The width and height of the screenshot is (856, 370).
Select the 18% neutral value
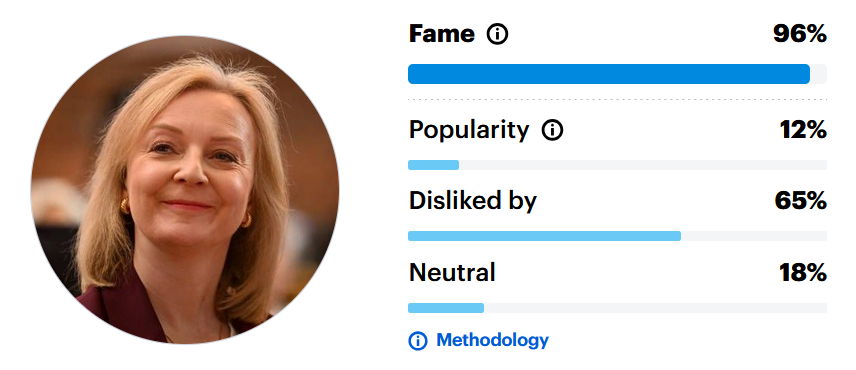[803, 272]
